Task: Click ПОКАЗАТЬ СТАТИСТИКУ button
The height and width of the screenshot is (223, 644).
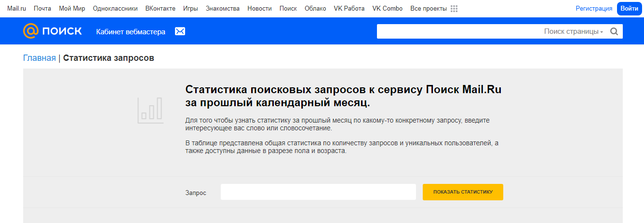Action: (463, 192)
